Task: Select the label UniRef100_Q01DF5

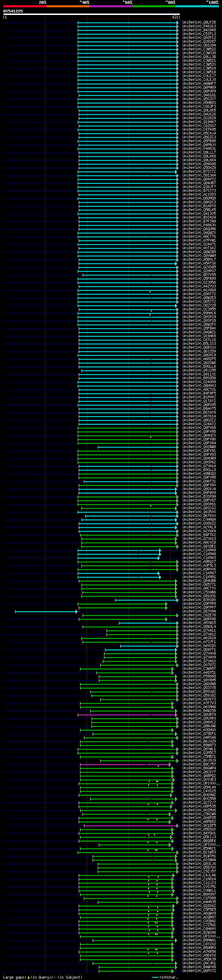Action: (x=199, y=826)
